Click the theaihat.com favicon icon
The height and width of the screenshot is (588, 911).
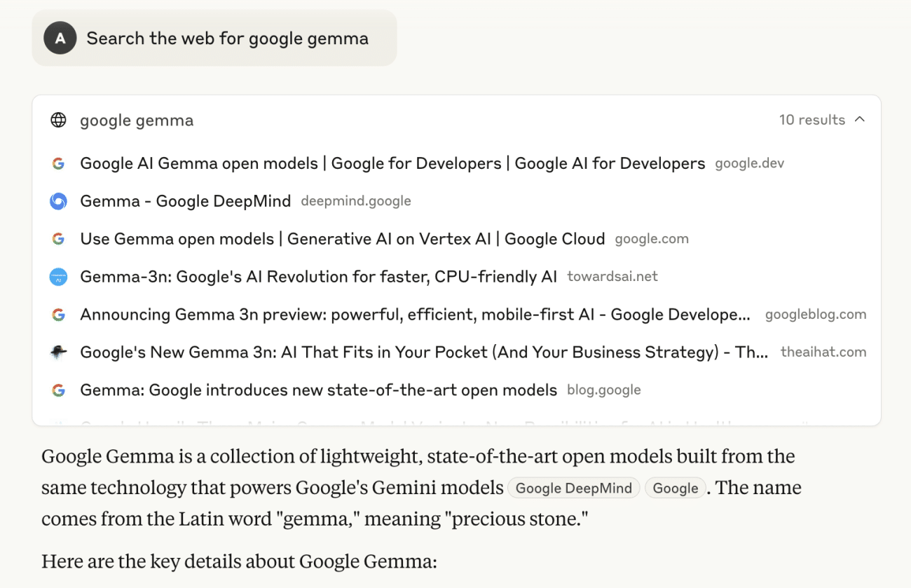[58, 353]
